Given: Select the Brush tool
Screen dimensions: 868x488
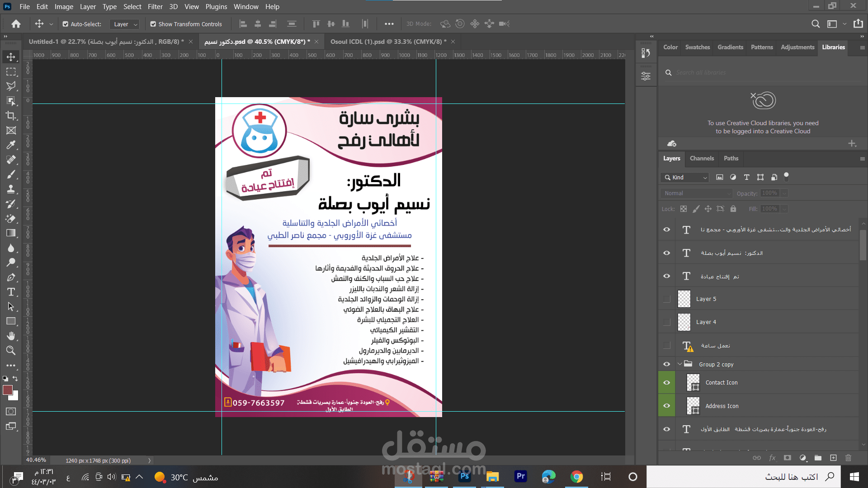Looking at the screenshot, I should click(11, 174).
